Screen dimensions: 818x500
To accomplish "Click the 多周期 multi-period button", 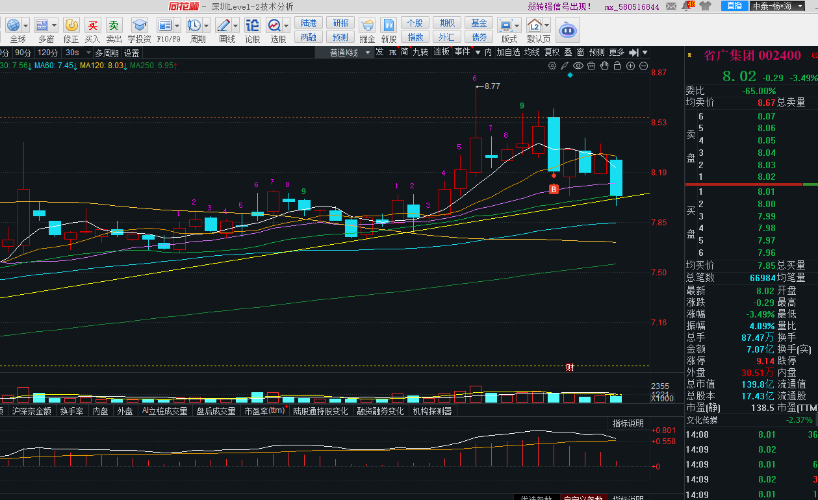I will pos(106,53).
